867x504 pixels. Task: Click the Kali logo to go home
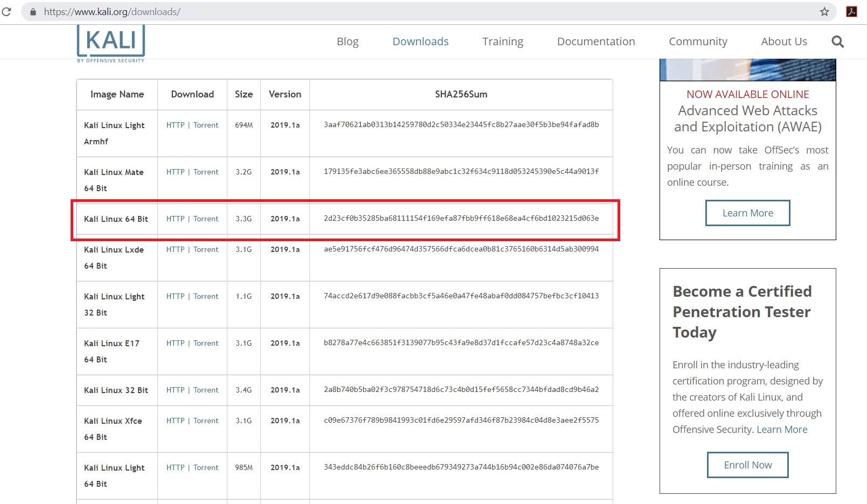[111, 43]
